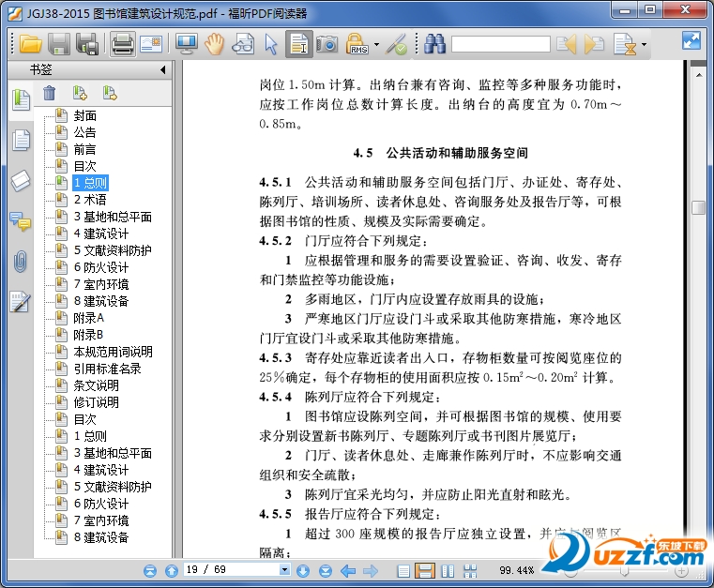Click the vertical scrollbar thumb
The width and height of the screenshot is (714, 588).
tap(698, 207)
